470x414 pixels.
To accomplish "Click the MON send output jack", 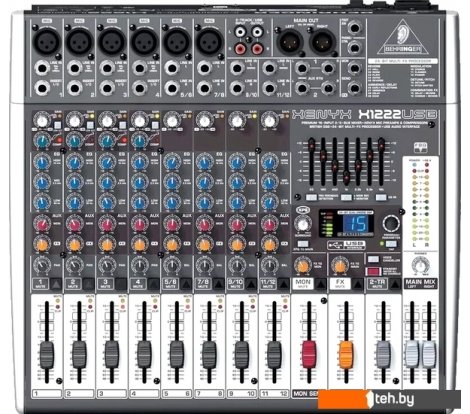I will (x=355, y=69).
